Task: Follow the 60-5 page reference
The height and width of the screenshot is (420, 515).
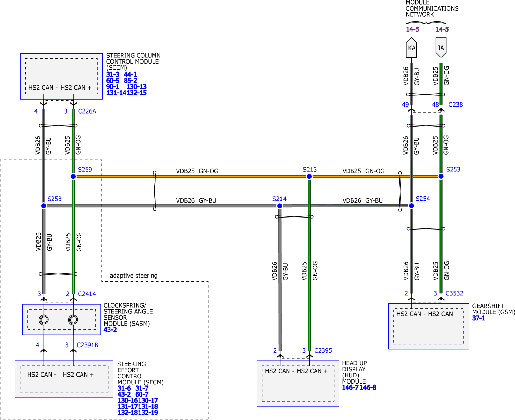Action: 113,81
